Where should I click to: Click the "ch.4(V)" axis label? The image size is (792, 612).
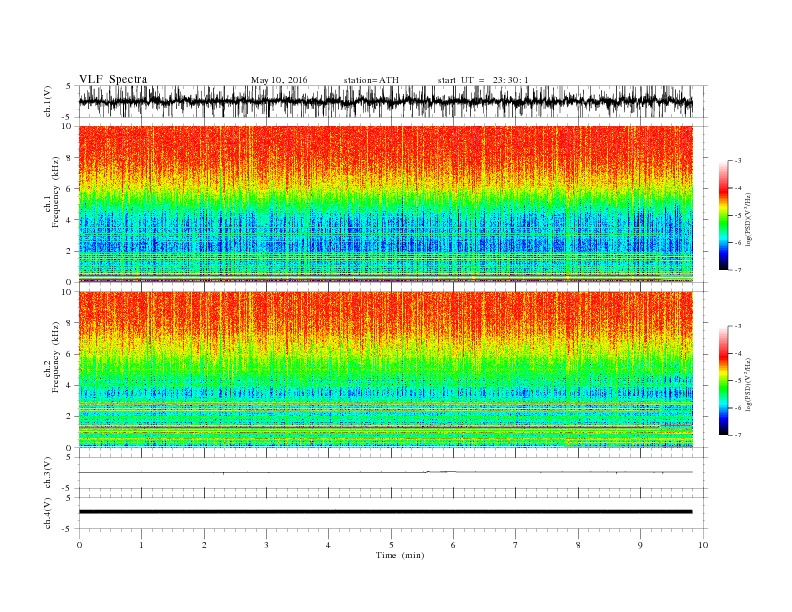[48, 513]
